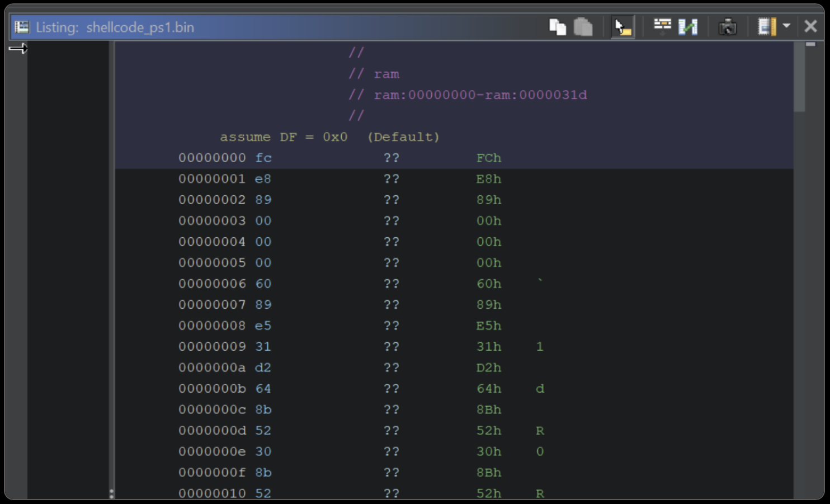Click the ram:00000000-ram:0000031d comment line
The height and width of the screenshot is (504, 830).
(480, 95)
